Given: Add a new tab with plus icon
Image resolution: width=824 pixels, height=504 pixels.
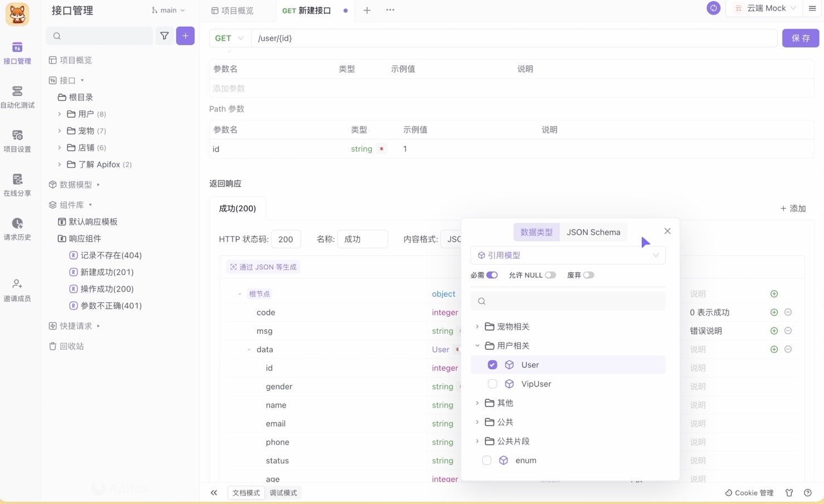Looking at the screenshot, I should coord(367,10).
